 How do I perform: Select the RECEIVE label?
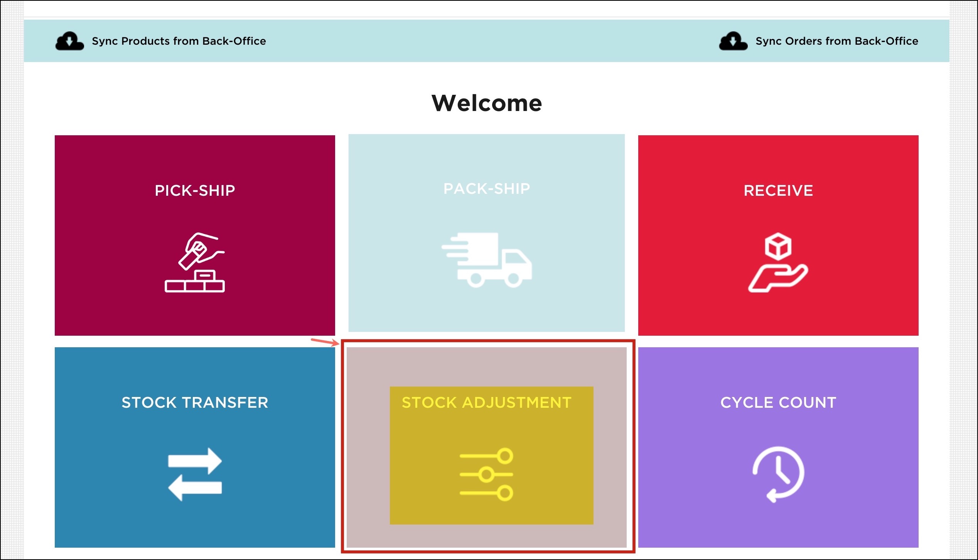pos(778,190)
